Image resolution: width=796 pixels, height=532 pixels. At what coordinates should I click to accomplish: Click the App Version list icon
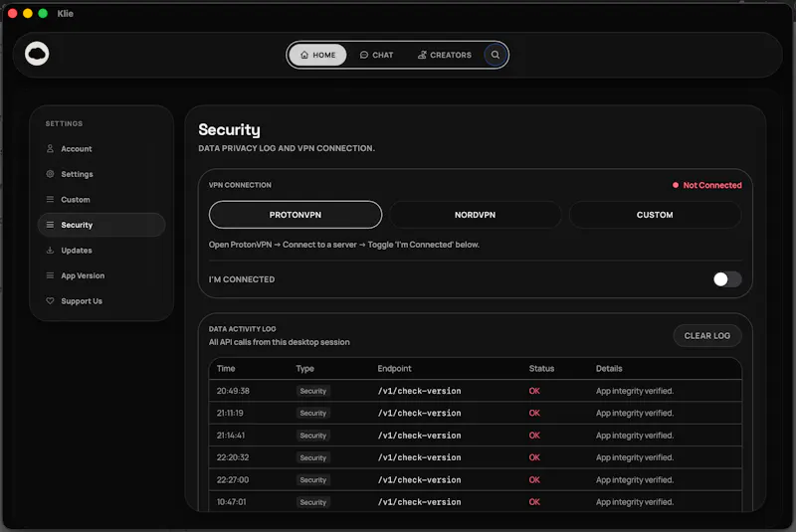click(50, 275)
